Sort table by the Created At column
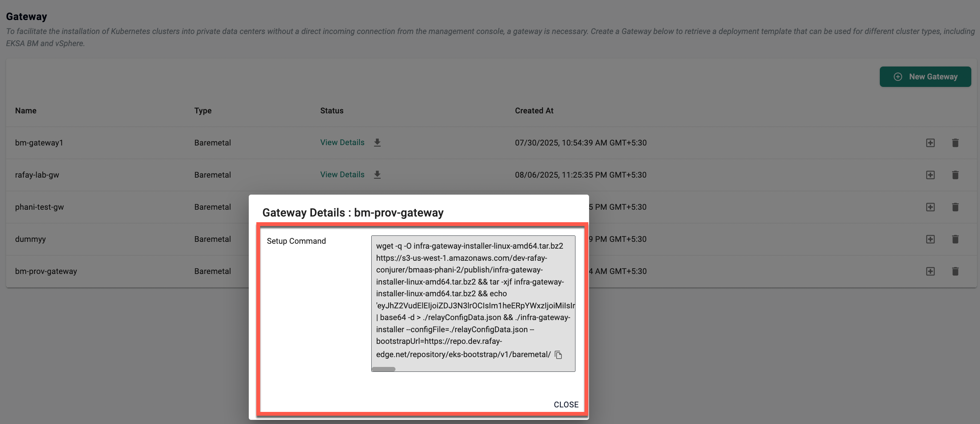 534,111
